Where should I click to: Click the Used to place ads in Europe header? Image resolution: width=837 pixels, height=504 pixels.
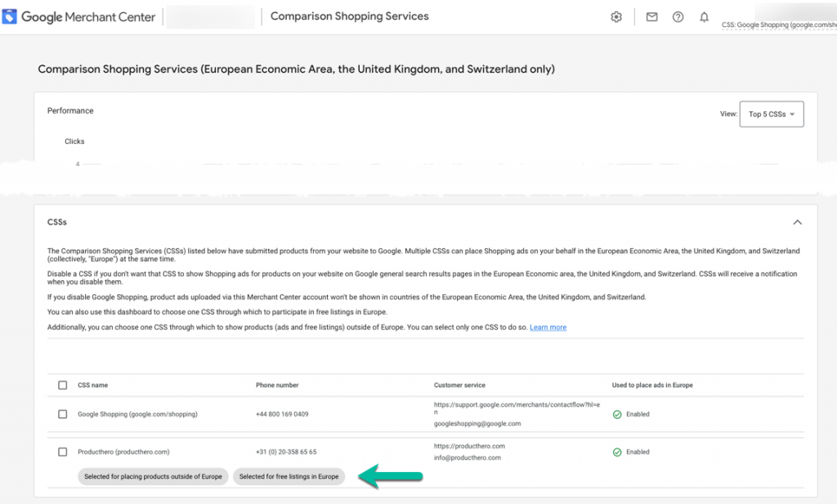pos(652,385)
